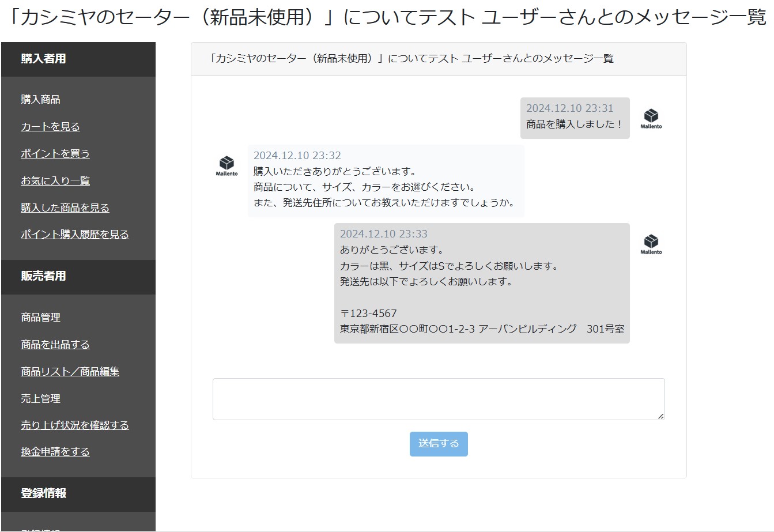Image resolution: width=774 pixels, height=532 pixels.
Task: Click 換金申請をする link
Action: tap(55, 452)
